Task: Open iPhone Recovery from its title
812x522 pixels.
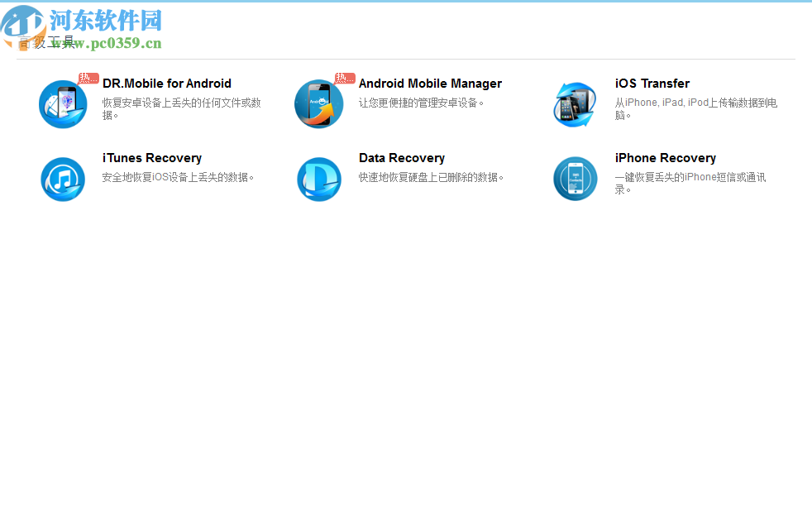Action: point(665,158)
